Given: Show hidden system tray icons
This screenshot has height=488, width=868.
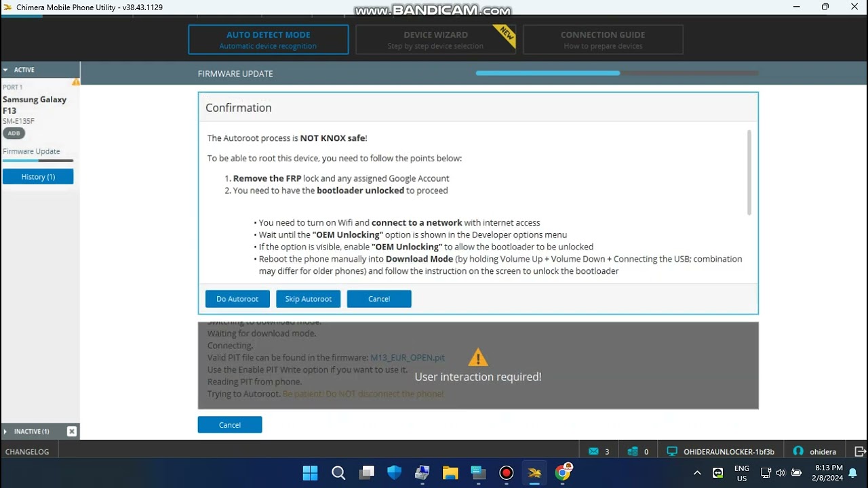Looking at the screenshot, I should point(697,472).
